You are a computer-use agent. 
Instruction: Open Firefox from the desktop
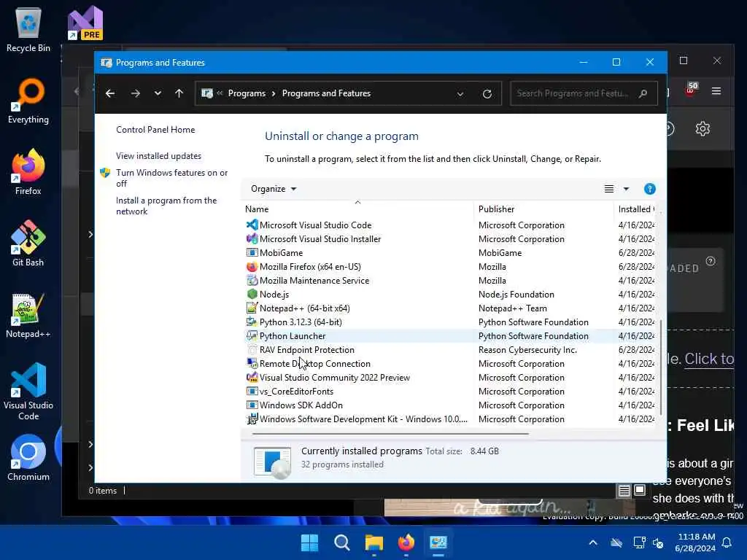coord(28,172)
